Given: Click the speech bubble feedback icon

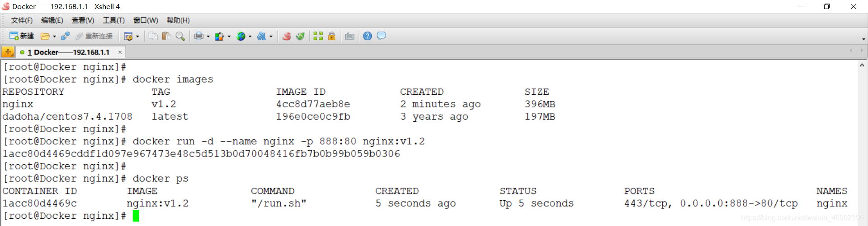Looking at the screenshot, I should click(381, 36).
